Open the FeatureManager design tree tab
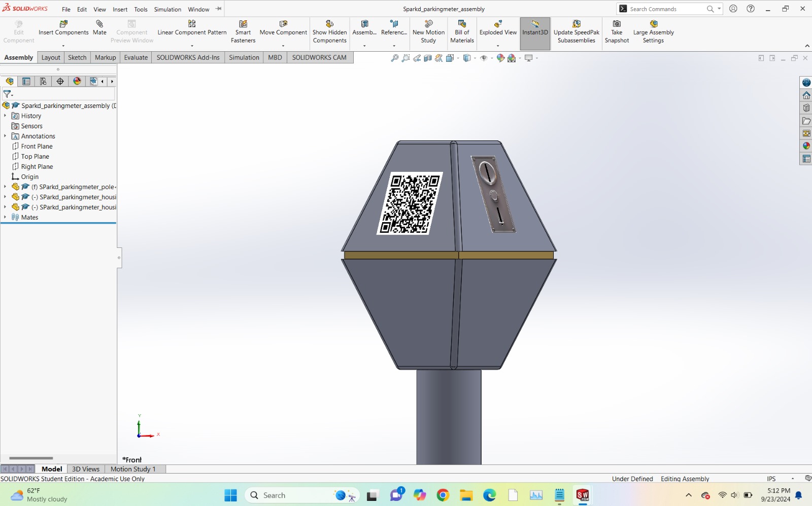 10,81
